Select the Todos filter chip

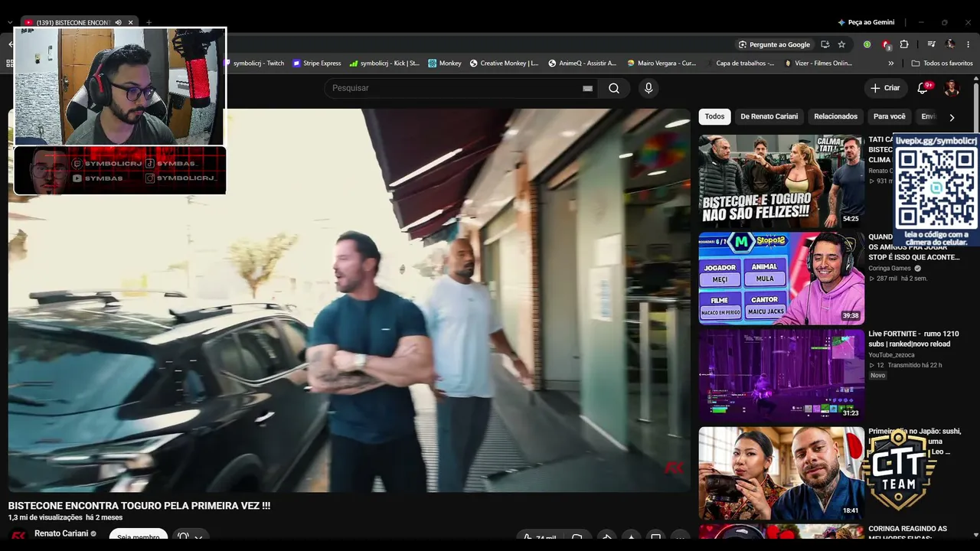click(714, 116)
